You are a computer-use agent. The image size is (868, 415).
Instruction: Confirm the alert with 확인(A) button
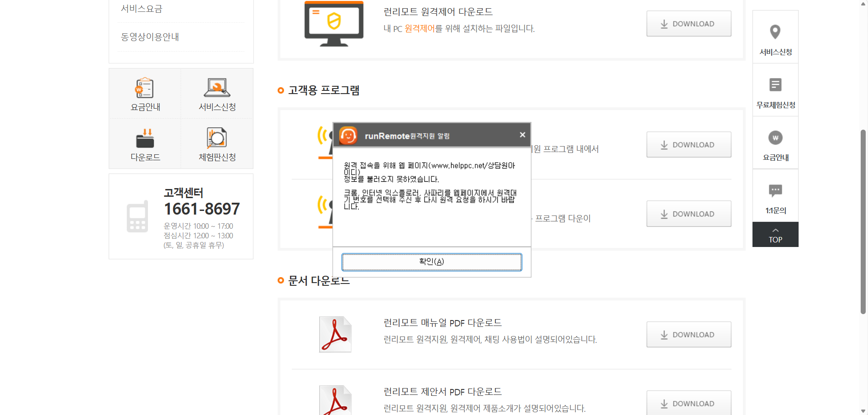point(431,262)
